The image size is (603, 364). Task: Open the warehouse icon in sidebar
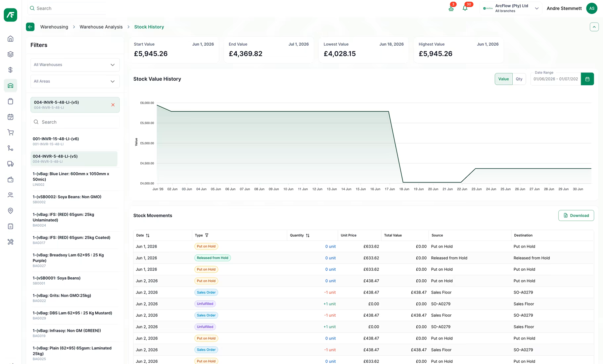pos(11,86)
